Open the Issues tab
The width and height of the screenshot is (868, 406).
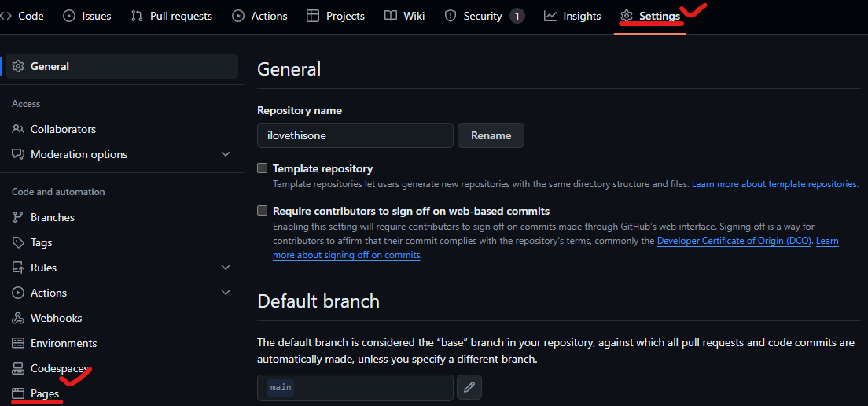[x=87, y=16]
